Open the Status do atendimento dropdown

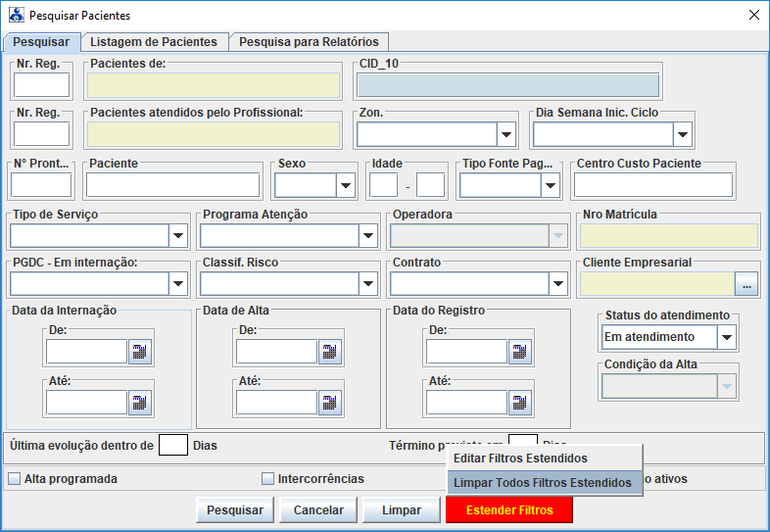click(x=727, y=337)
